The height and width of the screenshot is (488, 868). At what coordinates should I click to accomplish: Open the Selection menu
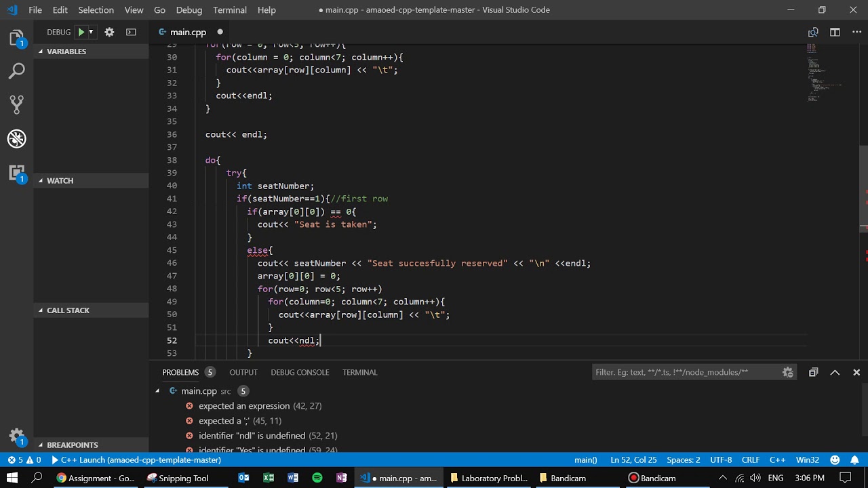coord(96,10)
